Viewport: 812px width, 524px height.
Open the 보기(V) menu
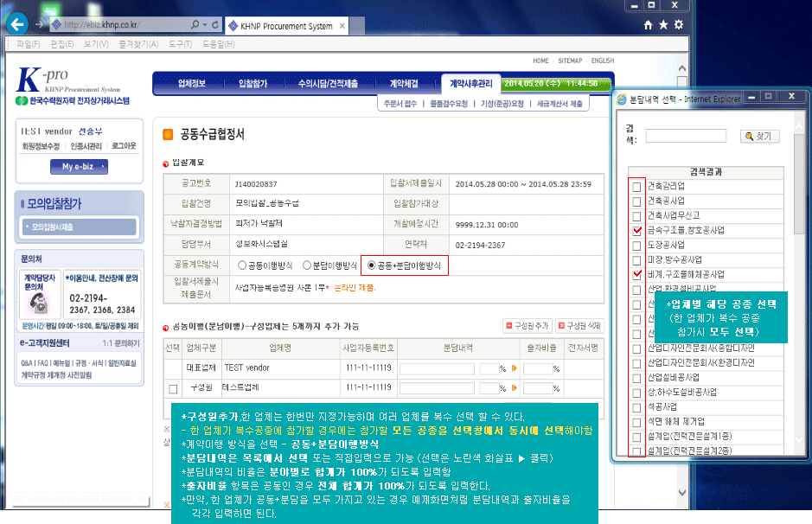[x=96, y=44]
